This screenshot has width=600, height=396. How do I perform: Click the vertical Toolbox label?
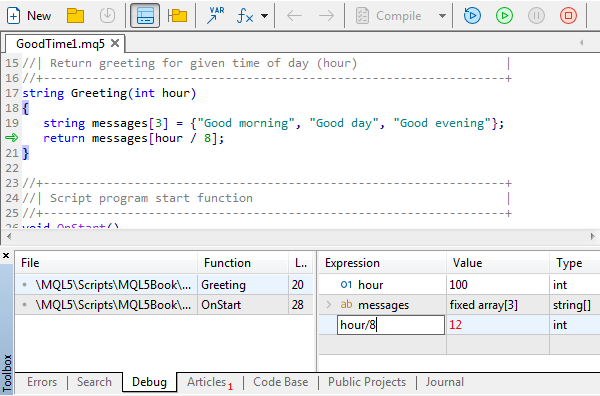point(7,372)
